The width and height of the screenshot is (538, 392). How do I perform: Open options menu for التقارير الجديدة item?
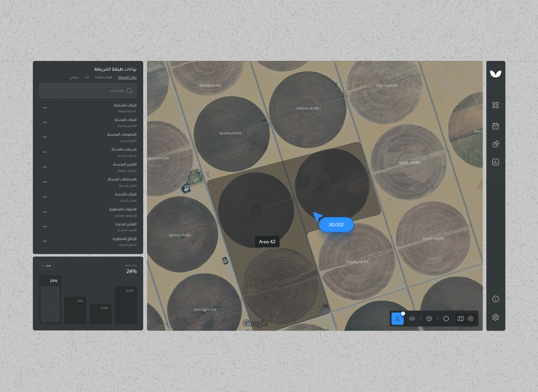click(x=45, y=226)
